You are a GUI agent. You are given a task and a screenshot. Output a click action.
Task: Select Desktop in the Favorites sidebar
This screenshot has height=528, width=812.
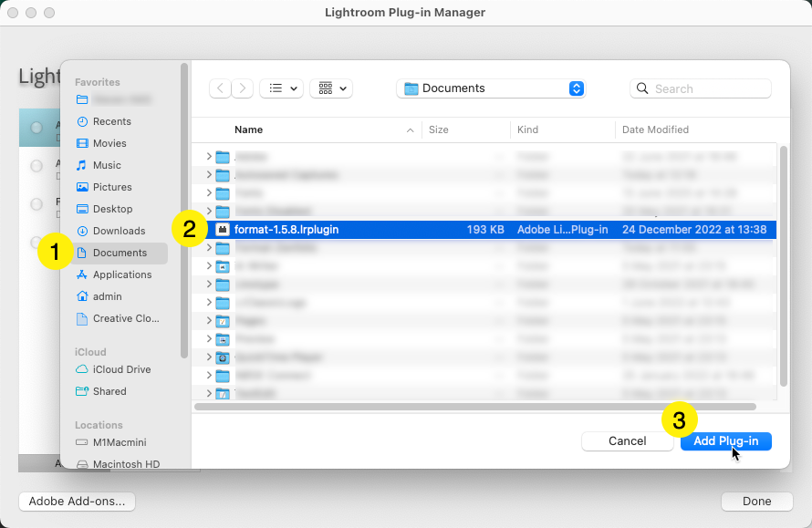(x=112, y=209)
